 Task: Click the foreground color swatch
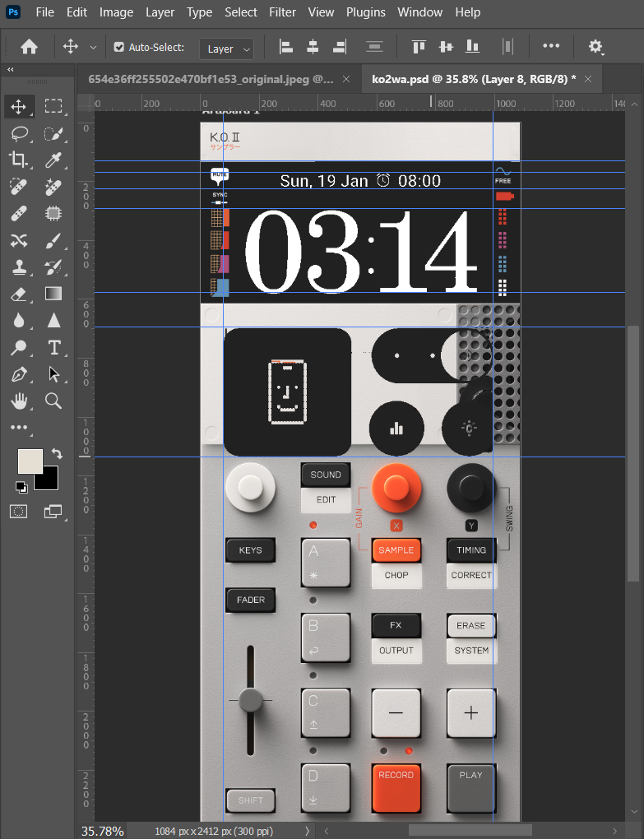click(30, 461)
